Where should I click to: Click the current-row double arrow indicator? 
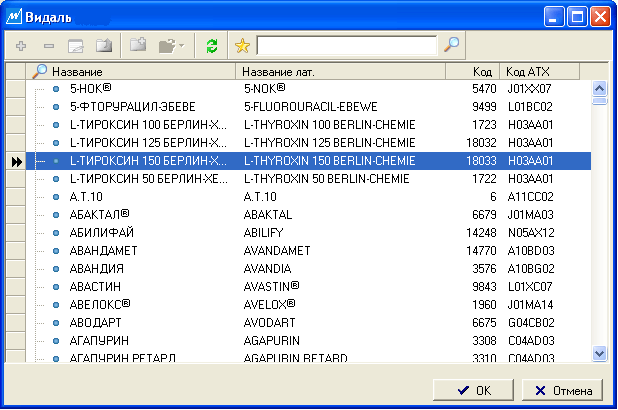coord(17,162)
